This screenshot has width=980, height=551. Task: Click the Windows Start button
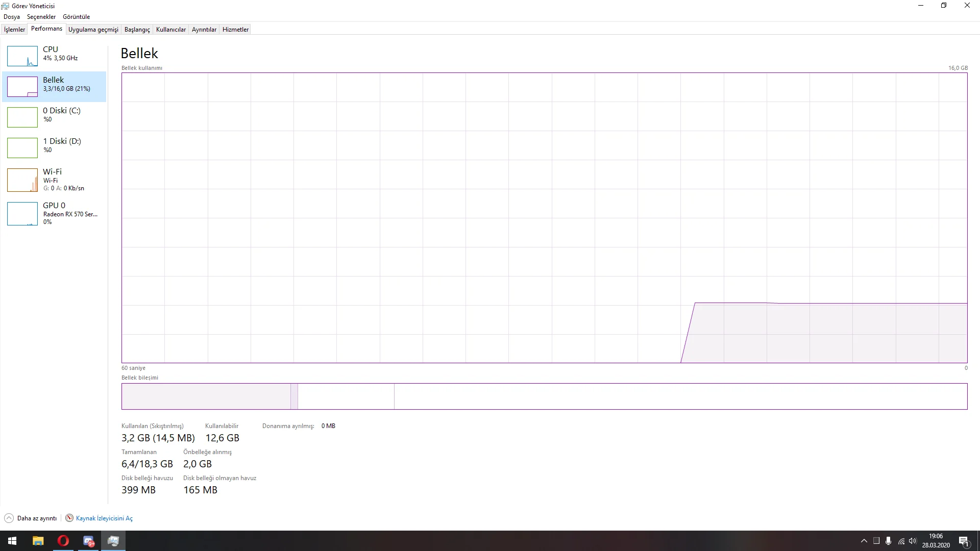pyautogui.click(x=12, y=541)
